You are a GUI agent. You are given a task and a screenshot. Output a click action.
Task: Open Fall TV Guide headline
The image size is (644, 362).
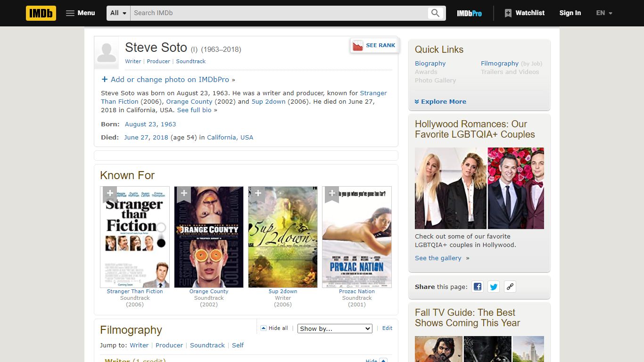pyautogui.click(x=467, y=318)
